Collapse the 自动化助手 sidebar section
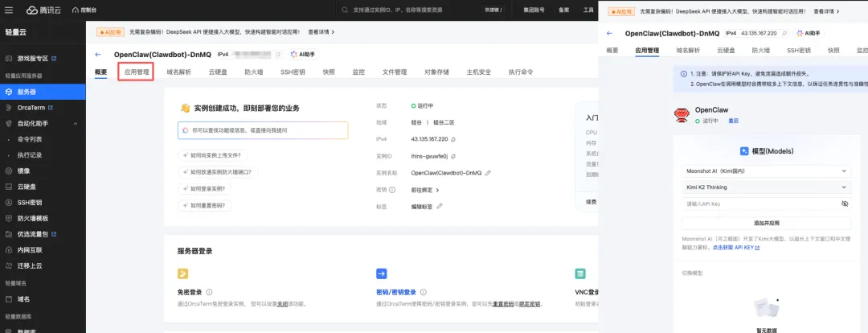Image resolution: width=868 pixels, height=333 pixels. coord(76,123)
